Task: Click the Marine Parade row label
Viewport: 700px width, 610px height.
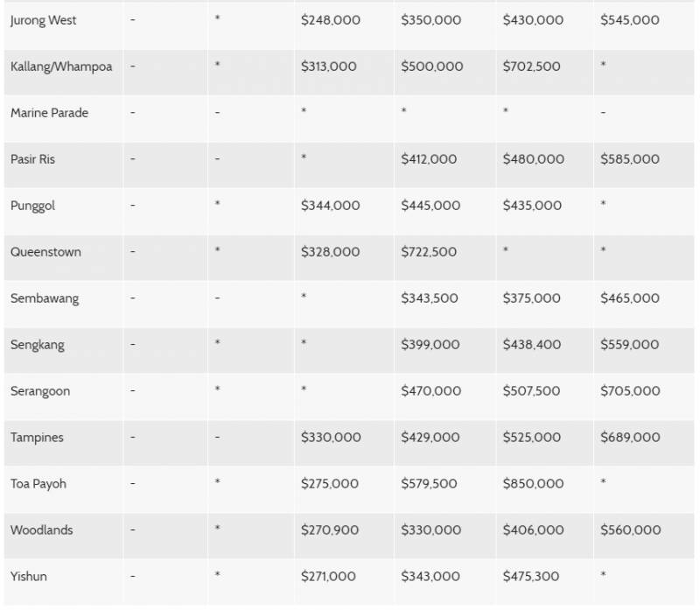Action: (50, 113)
